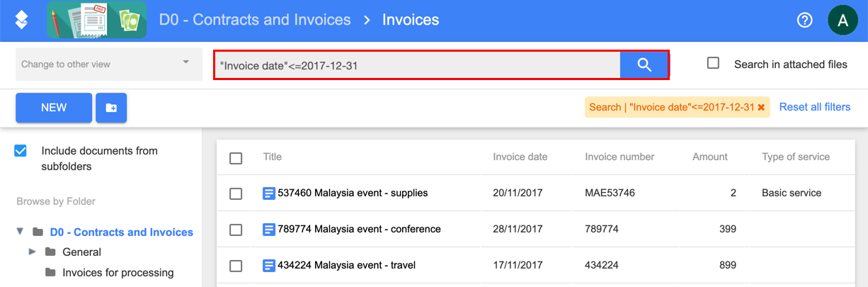Sort by the Invoice date column header
Image resolution: width=868 pixels, height=287 pixels.
pyautogui.click(x=520, y=157)
